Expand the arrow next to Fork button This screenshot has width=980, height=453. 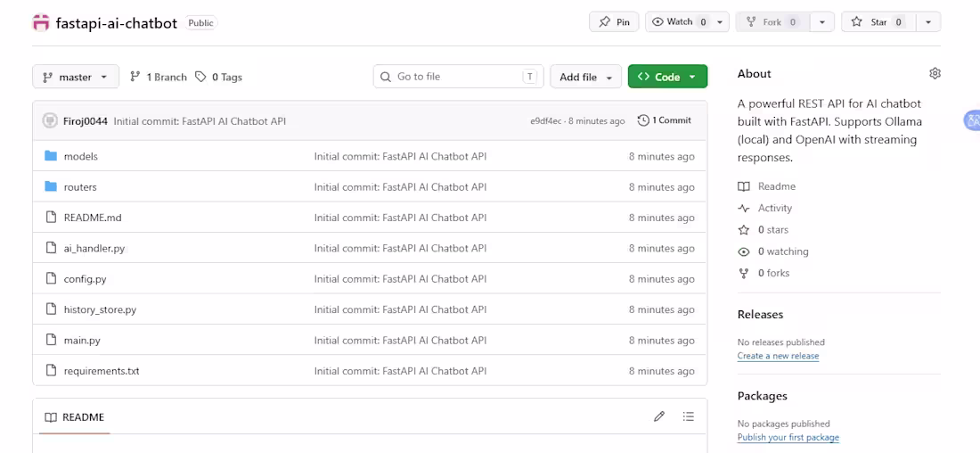pos(822,22)
